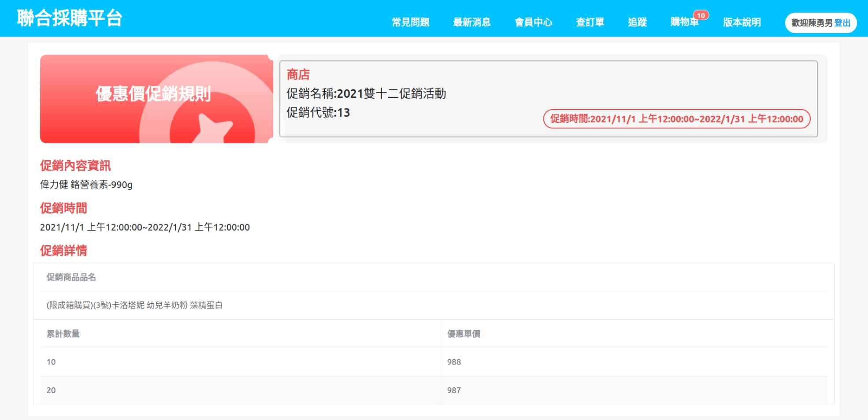Click the quantity cell showing 20

coord(241,390)
